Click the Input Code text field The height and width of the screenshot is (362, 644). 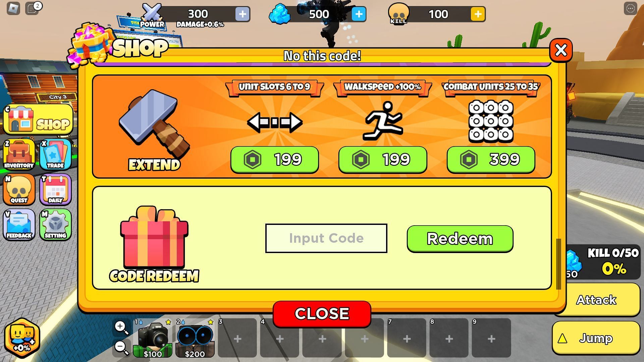[326, 238]
